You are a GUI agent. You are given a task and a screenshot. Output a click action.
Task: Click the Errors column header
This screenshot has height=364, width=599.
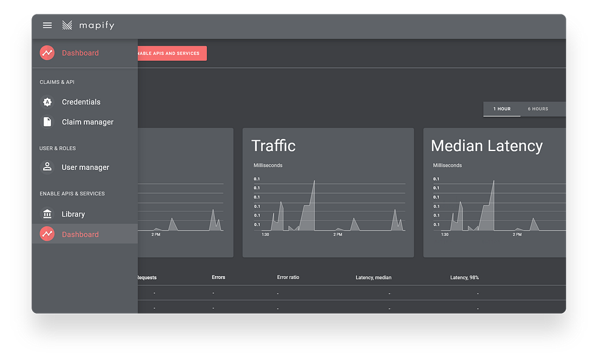tap(218, 277)
